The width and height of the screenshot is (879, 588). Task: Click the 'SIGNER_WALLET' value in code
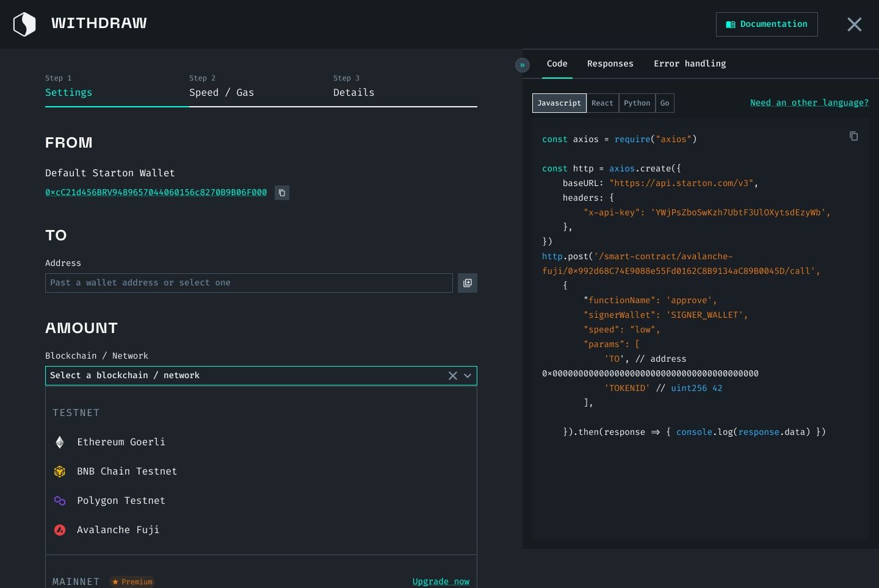tap(704, 315)
